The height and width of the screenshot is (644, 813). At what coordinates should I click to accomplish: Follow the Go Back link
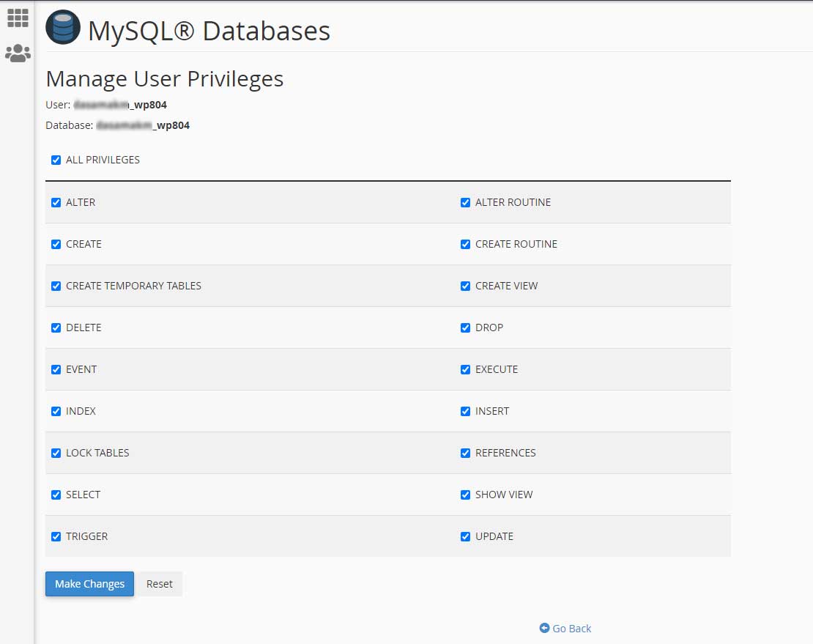point(571,628)
